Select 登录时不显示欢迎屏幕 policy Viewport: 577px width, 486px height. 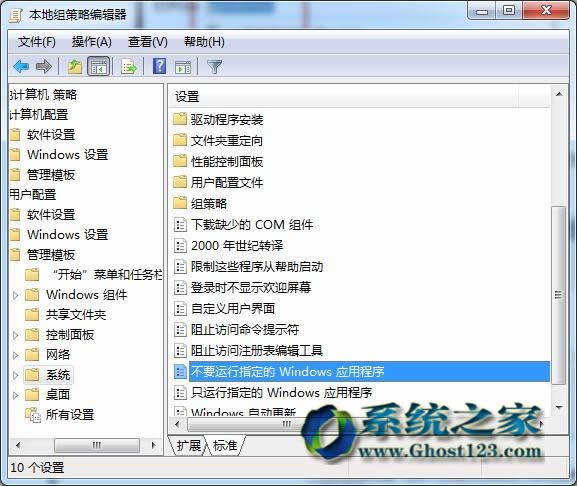point(251,287)
